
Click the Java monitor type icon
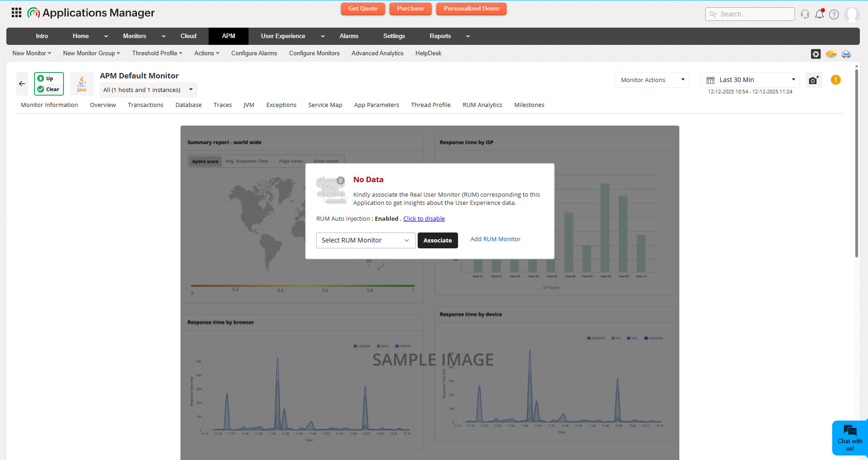coord(82,83)
